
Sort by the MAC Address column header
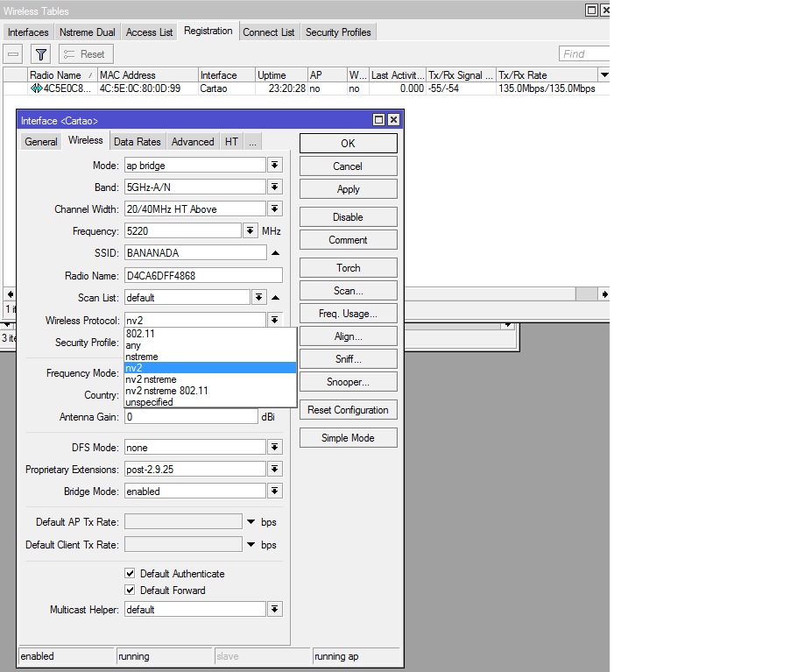pos(148,75)
